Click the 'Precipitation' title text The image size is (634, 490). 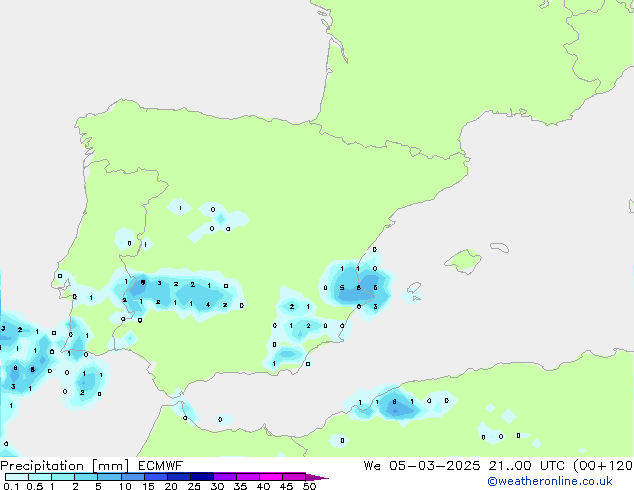coord(42,466)
